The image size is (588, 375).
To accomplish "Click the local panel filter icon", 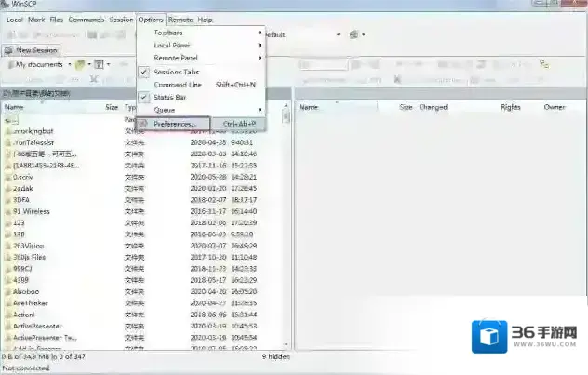I will [98, 65].
